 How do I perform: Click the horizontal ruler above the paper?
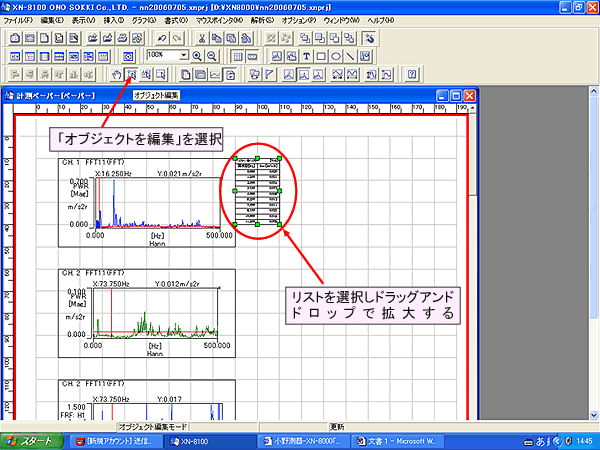(x=243, y=109)
